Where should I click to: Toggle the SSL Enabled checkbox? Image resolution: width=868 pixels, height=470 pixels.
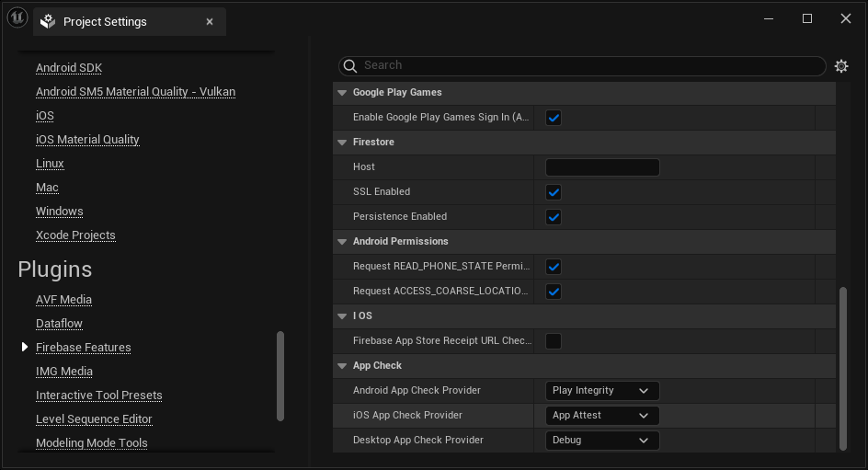tap(553, 192)
